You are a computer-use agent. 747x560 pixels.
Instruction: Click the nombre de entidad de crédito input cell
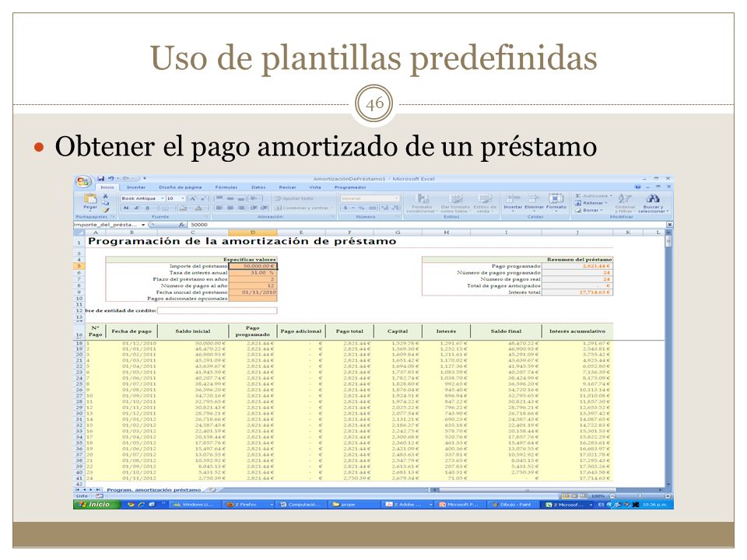click(x=217, y=310)
